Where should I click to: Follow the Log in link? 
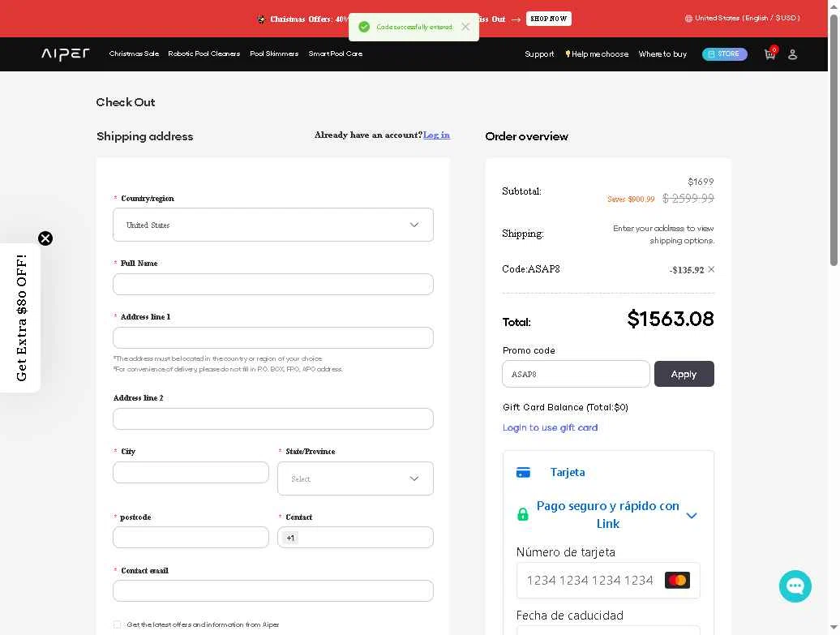coord(436,135)
